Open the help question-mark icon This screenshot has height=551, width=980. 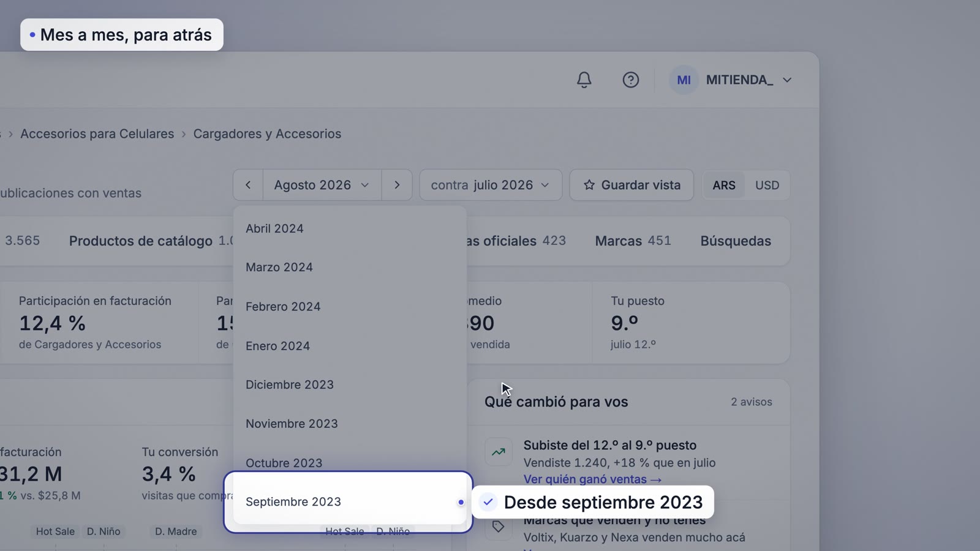[630, 80]
